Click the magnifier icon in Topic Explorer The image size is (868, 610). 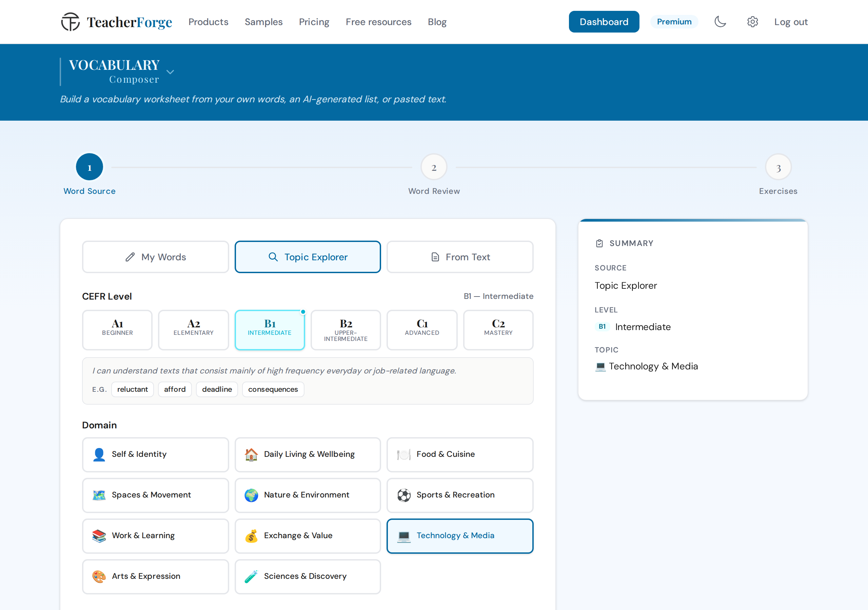coord(273,257)
